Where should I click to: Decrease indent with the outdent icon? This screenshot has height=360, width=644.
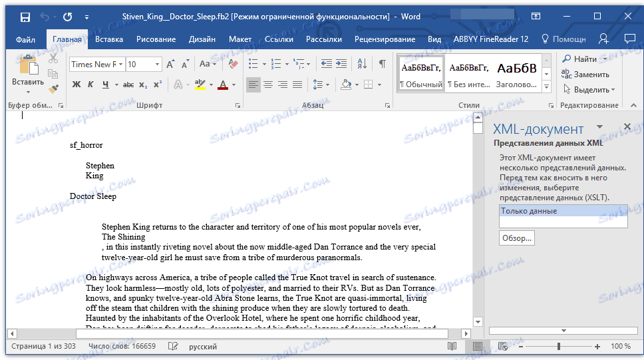tap(327, 64)
